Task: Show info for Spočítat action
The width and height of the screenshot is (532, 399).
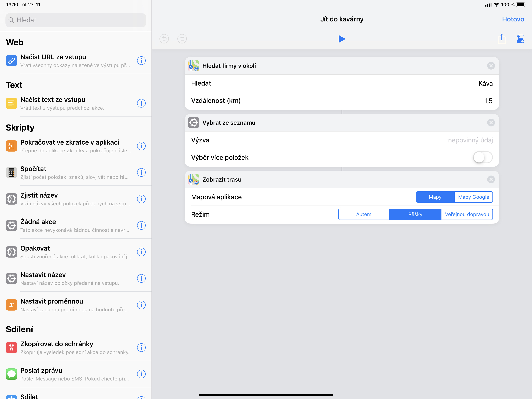Action: coord(141,173)
